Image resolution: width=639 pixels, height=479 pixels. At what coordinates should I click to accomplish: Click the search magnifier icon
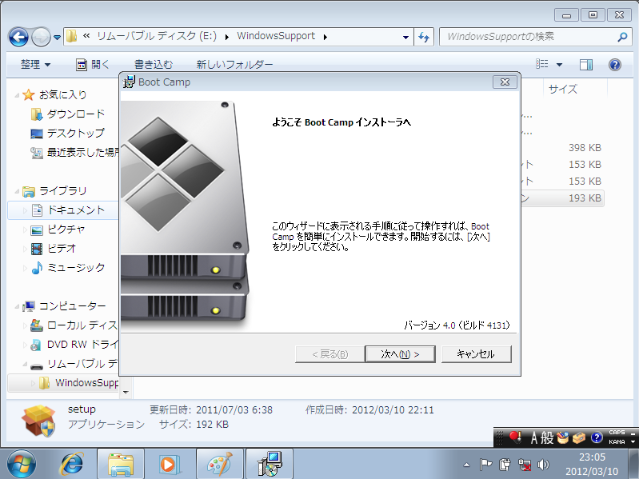click(x=622, y=37)
